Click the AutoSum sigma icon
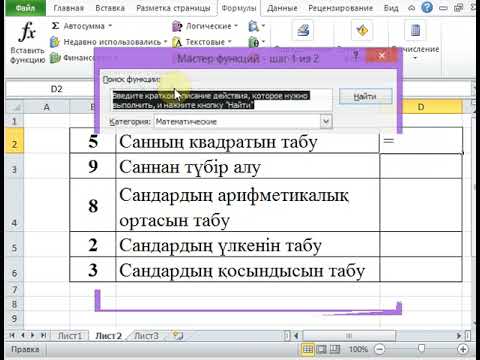This screenshot has height=360, width=480. click(55, 26)
